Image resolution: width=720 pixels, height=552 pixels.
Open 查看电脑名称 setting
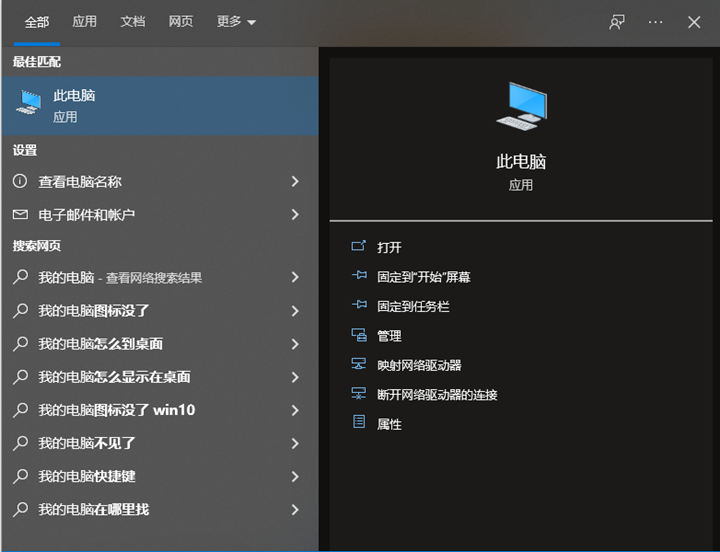(x=160, y=181)
